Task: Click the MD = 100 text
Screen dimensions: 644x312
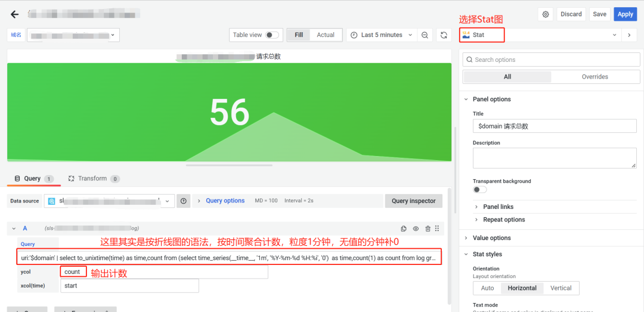Action: pos(266,201)
